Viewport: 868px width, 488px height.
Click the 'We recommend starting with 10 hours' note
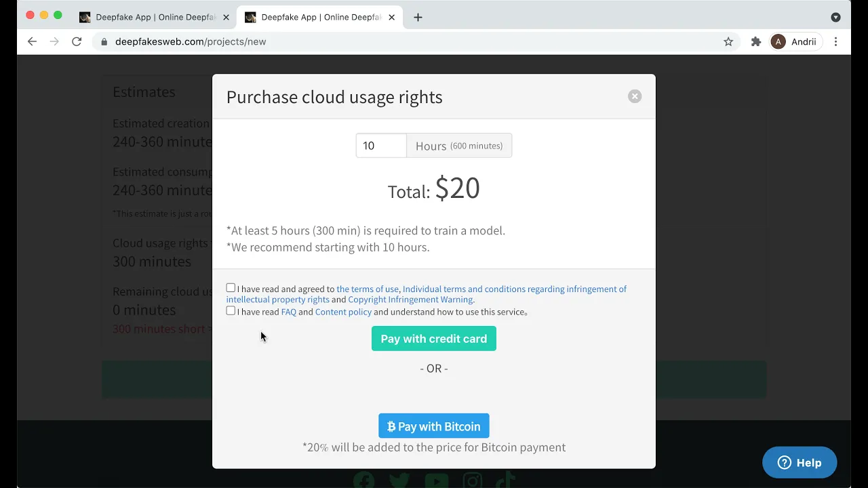(328, 247)
